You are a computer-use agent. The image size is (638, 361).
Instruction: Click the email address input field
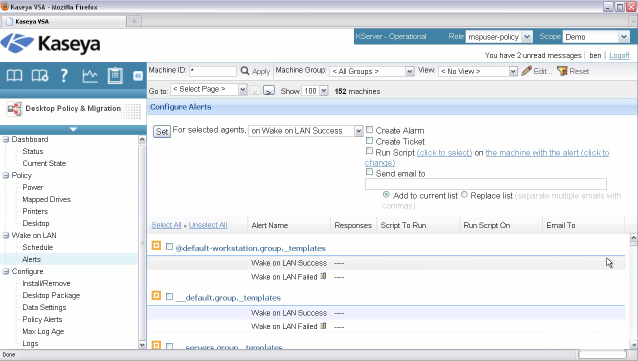pos(486,184)
